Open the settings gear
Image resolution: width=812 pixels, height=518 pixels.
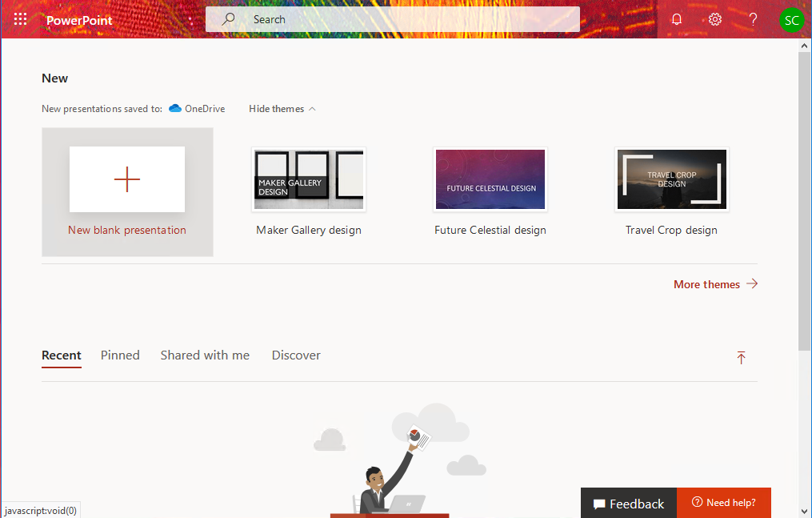(715, 19)
